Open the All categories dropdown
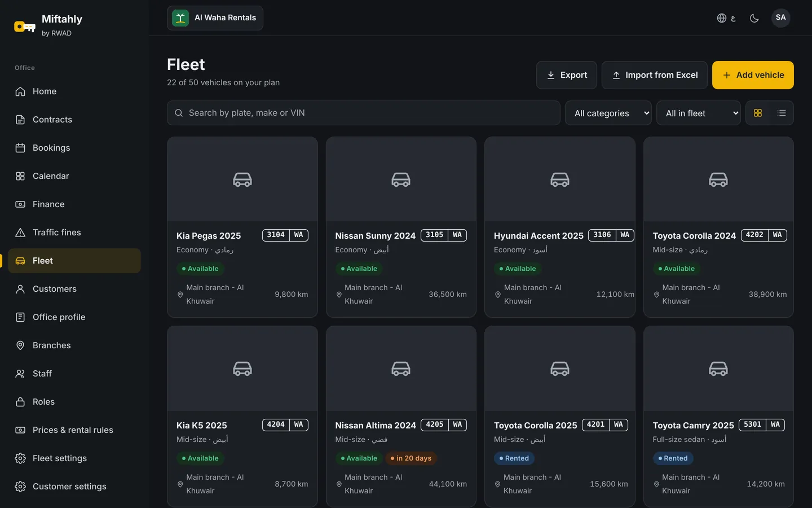The width and height of the screenshot is (812, 508). 608,113
